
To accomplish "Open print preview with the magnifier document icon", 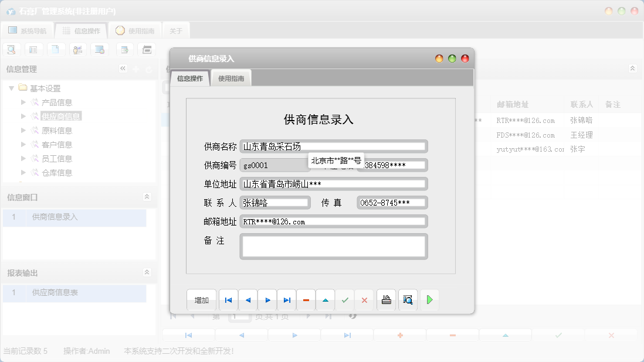I will pos(408,300).
